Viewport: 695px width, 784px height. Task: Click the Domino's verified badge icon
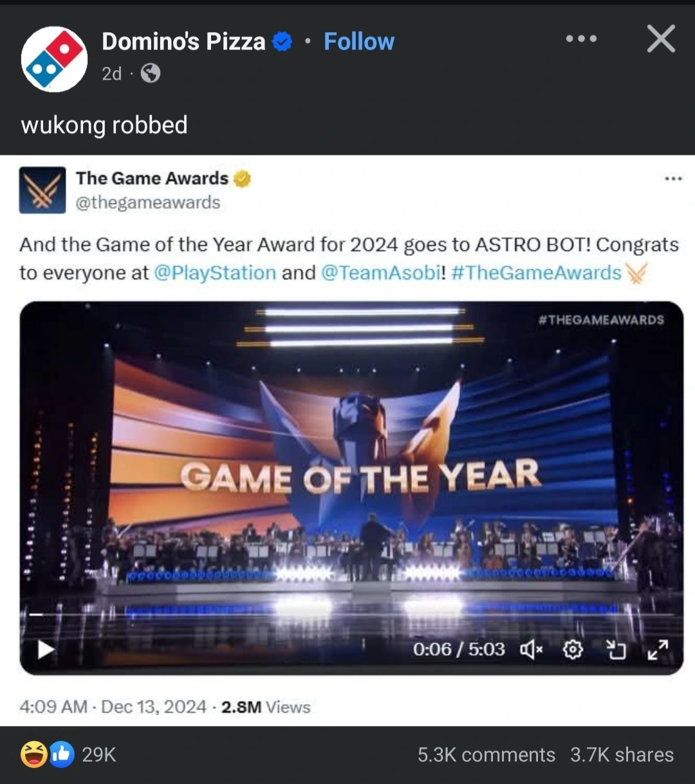tap(283, 42)
